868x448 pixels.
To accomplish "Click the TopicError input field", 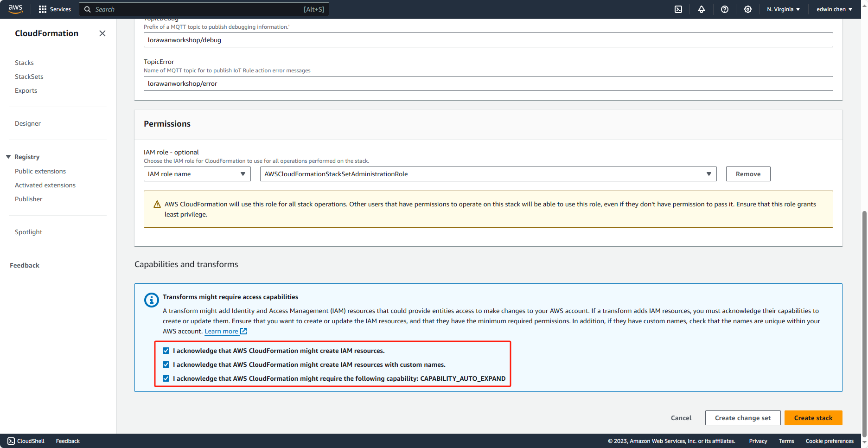I will [x=488, y=83].
